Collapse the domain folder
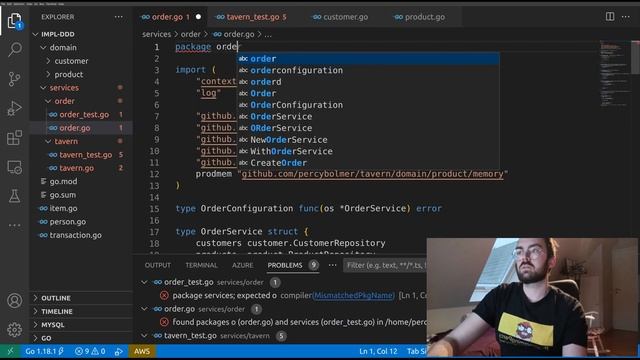 coord(62,48)
